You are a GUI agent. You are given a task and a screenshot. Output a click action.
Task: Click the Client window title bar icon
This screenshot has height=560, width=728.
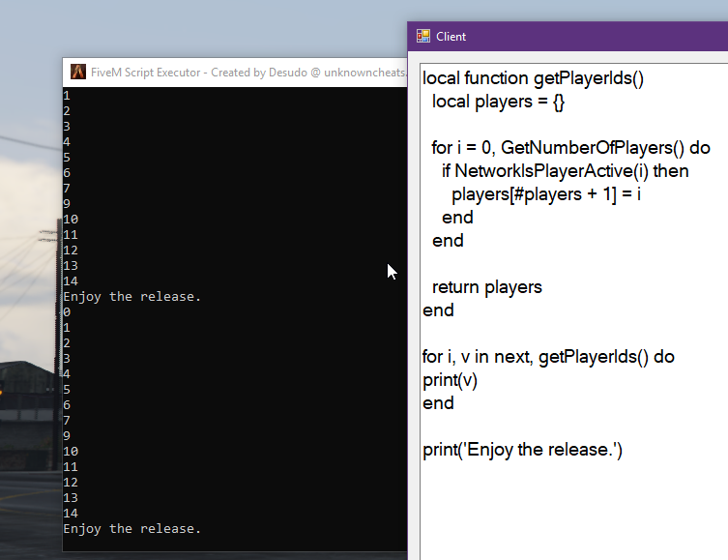[x=422, y=36]
